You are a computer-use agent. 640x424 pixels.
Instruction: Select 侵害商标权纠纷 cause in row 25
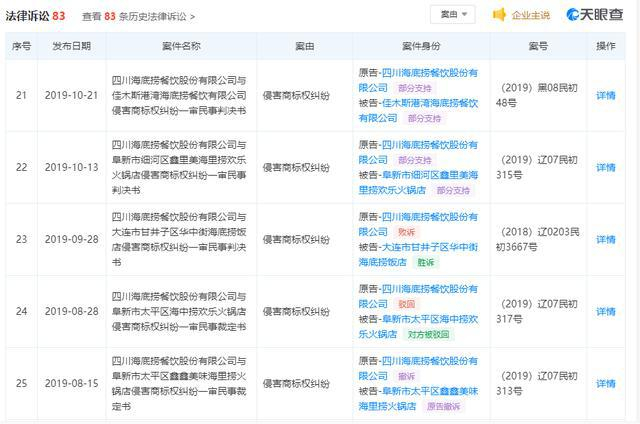click(x=296, y=384)
